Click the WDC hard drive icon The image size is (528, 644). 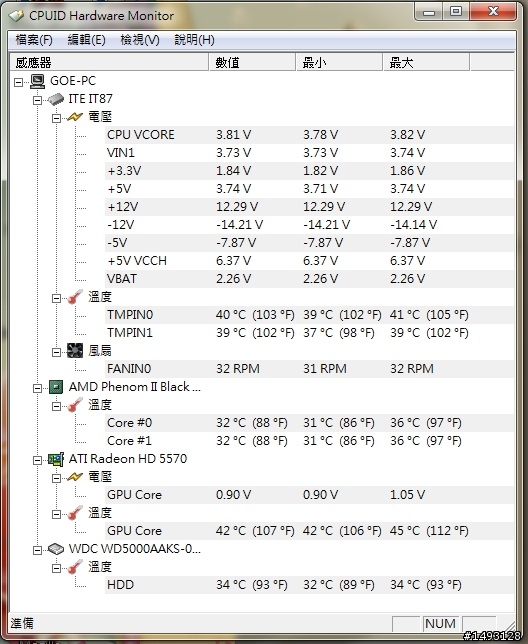[56, 549]
